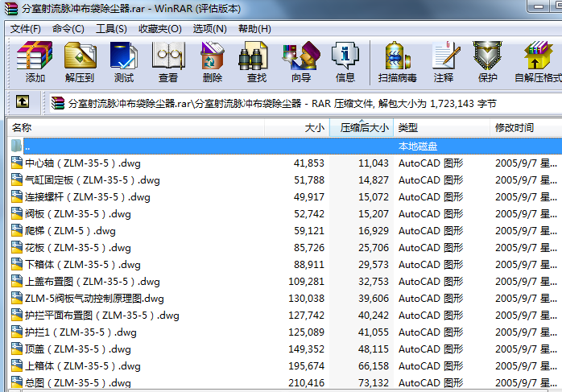Click the packed size value 40,242
Screen dimensions: 562x392
click(374, 315)
